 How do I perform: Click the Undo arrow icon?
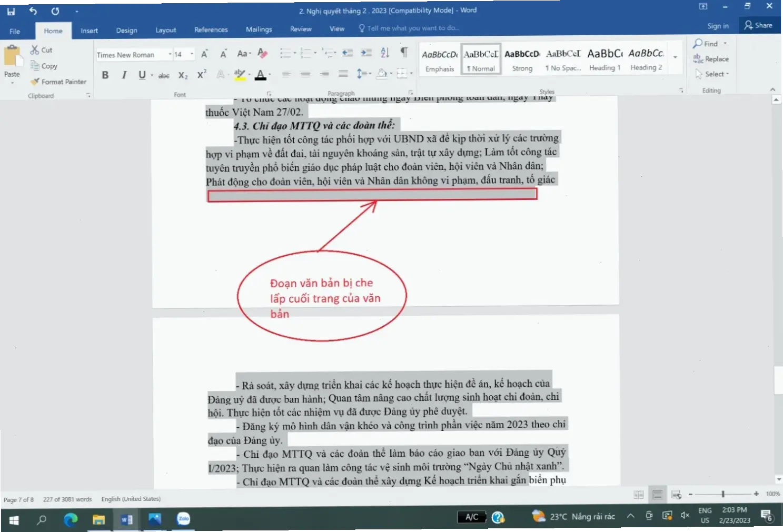point(33,11)
